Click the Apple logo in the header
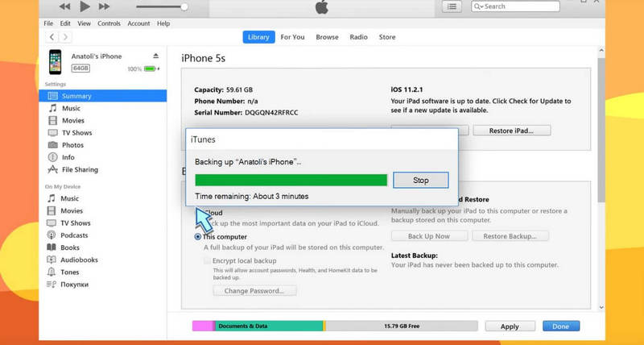The height and width of the screenshot is (345, 644). (321, 6)
